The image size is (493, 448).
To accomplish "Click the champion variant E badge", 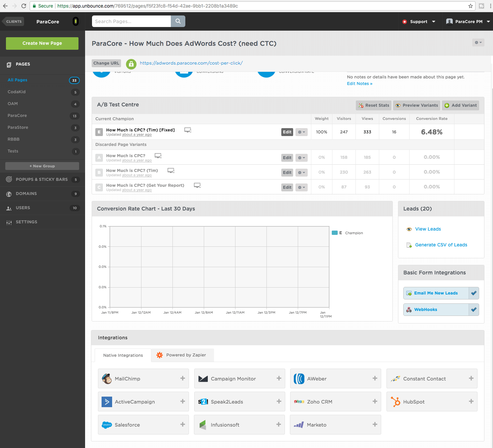I will click(99, 132).
